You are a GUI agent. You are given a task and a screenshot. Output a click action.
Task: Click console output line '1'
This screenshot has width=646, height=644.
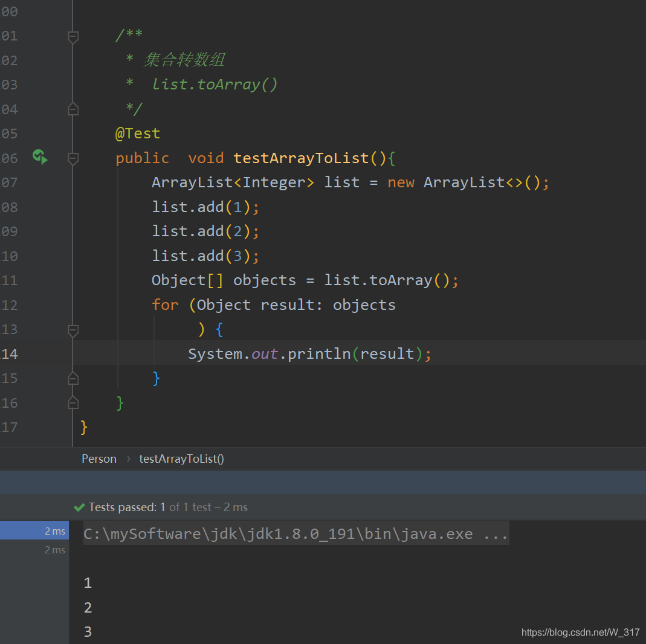pos(88,582)
